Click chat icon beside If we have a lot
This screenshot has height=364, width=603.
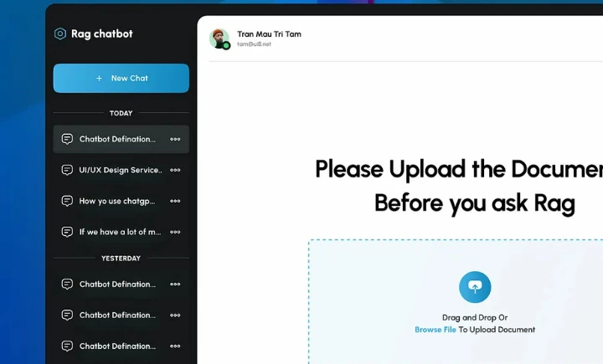(x=67, y=232)
